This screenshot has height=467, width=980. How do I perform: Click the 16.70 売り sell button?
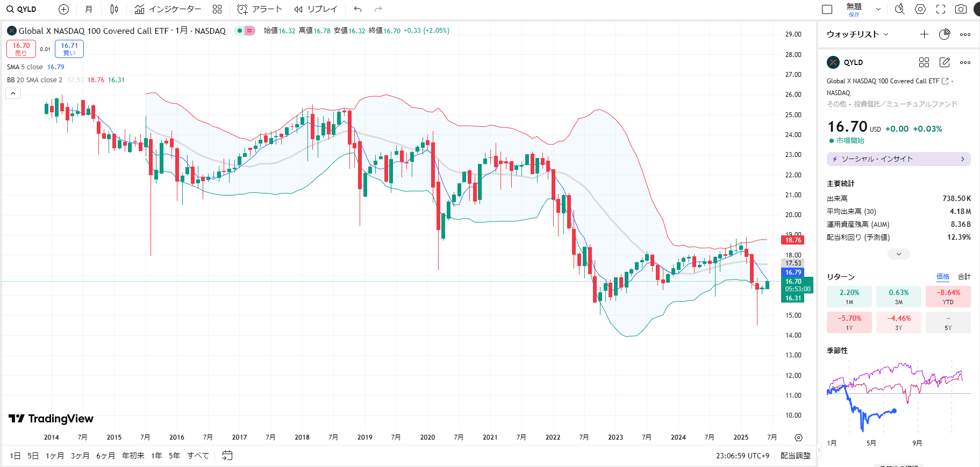point(22,49)
